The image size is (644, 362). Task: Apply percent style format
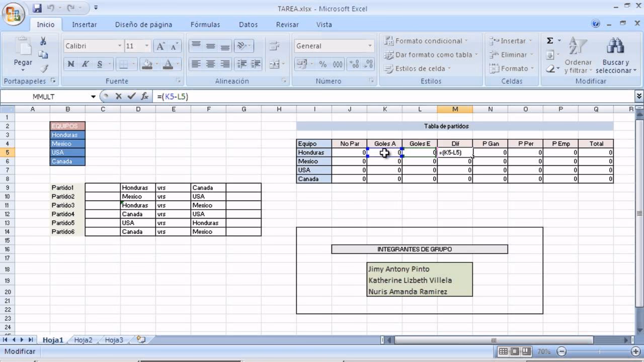[x=323, y=64]
